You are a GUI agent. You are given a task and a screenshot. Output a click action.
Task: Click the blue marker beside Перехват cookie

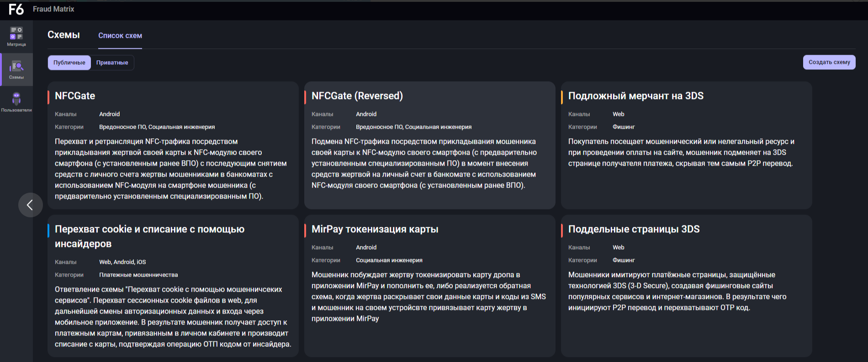click(48, 231)
